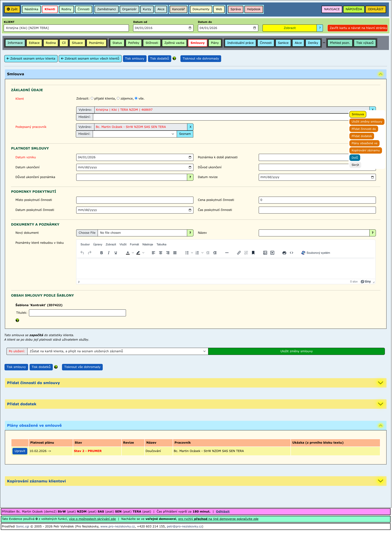Undo the last edit in notes editor

click(82, 253)
